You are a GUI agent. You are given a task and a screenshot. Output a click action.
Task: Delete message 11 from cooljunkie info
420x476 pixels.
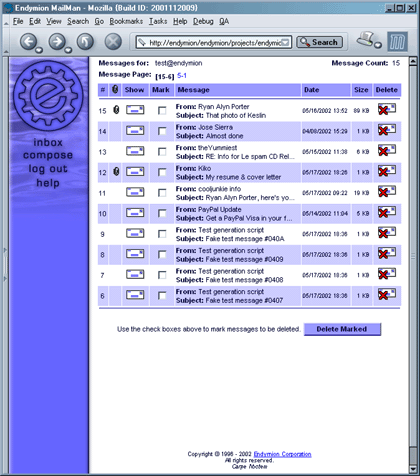click(x=387, y=192)
